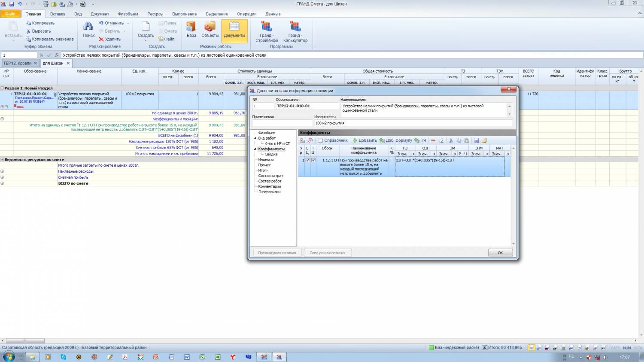Open the Объекты work mode
Image resolution: width=644 pixels, height=362 pixels.
(210, 29)
